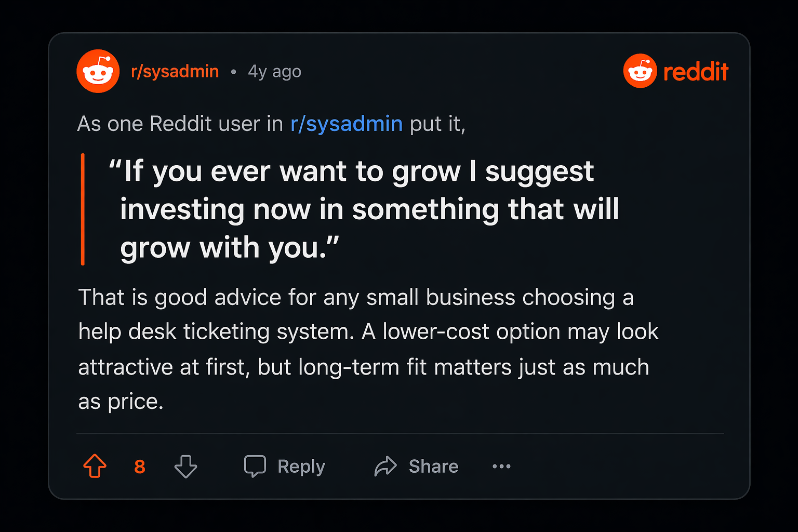Screen dimensions: 798x532
Task: Toggle your vote off by clicking the highlighted upvote
Action: (x=95, y=466)
